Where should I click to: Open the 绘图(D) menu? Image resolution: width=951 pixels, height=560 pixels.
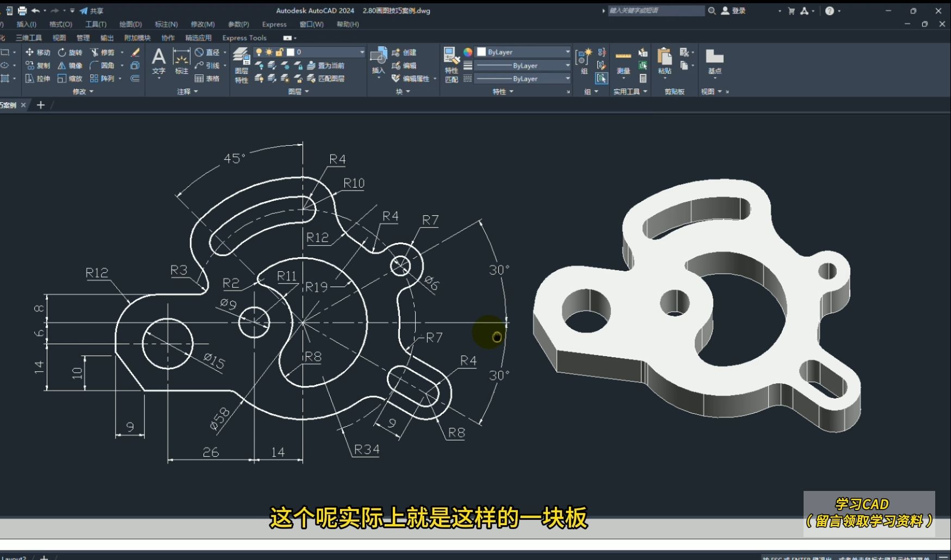(x=131, y=24)
